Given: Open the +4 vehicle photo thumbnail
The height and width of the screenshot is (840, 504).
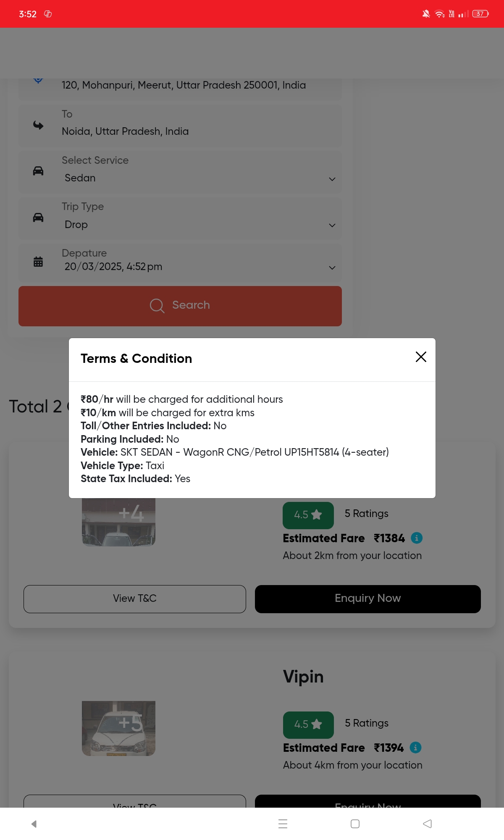Looking at the screenshot, I should [119, 522].
